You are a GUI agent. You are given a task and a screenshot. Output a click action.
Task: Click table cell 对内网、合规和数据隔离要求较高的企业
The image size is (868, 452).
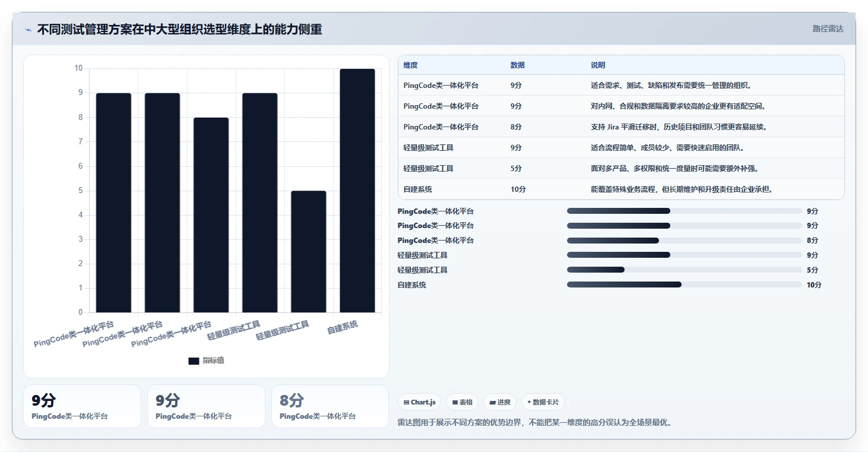click(x=678, y=106)
